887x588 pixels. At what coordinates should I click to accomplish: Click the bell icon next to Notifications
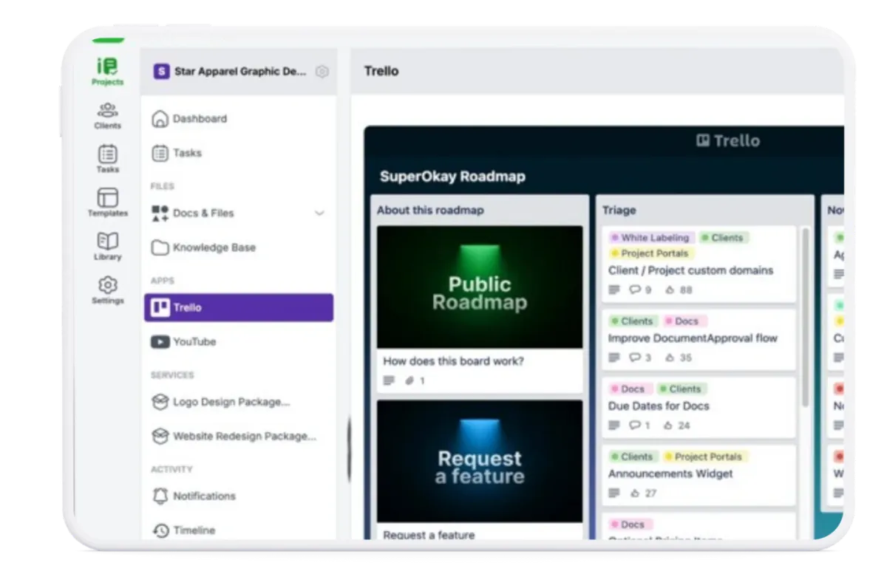[160, 496]
